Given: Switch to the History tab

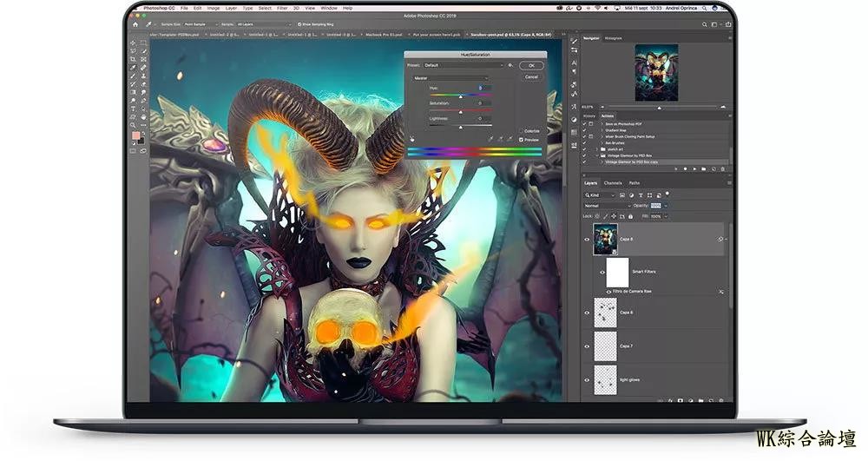Looking at the screenshot, I should pos(589,116).
